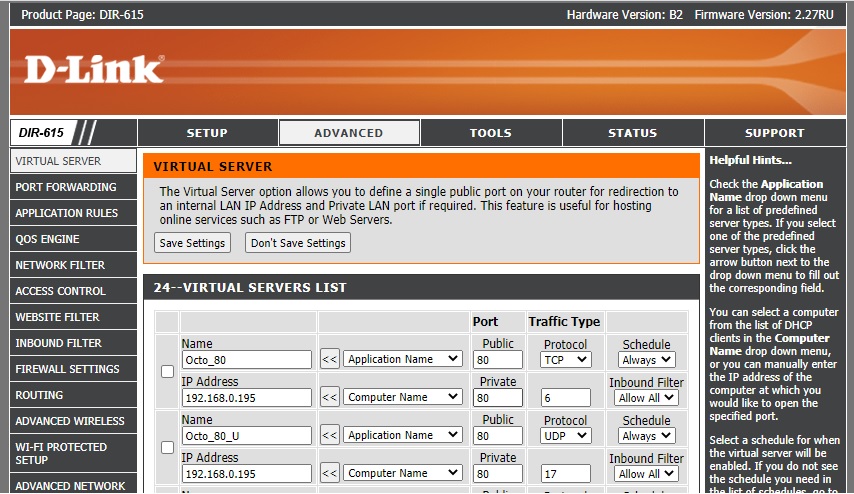Open Inbound Filter Allow All dropdown for Octo_80
This screenshot has width=854, height=494.
pos(646,398)
